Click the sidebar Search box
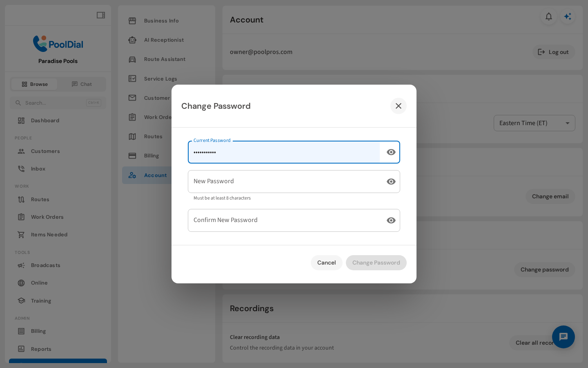 point(58,103)
